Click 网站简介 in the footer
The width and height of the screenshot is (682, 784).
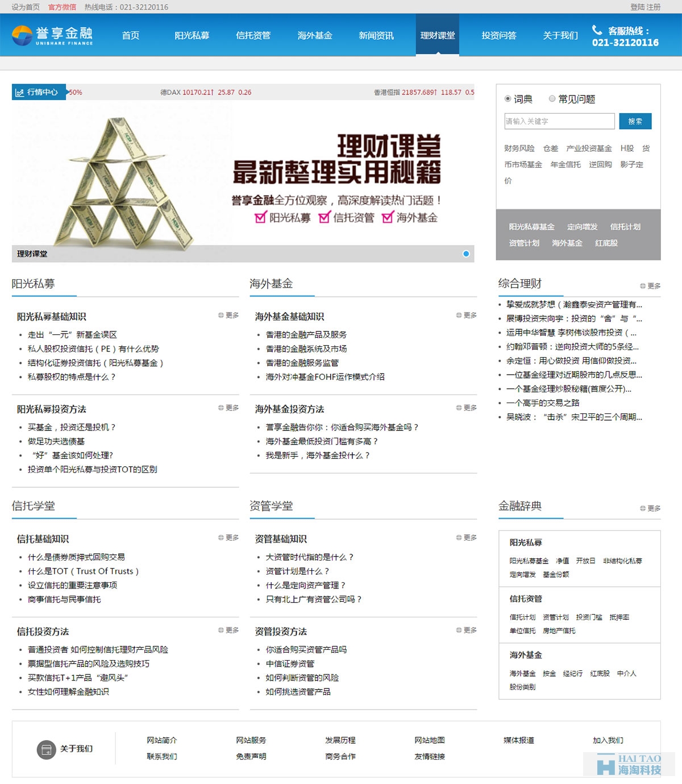click(x=162, y=740)
